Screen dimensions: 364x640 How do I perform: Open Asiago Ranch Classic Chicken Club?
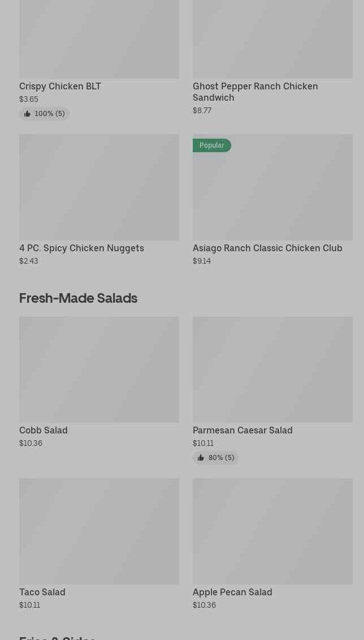tap(267, 248)
